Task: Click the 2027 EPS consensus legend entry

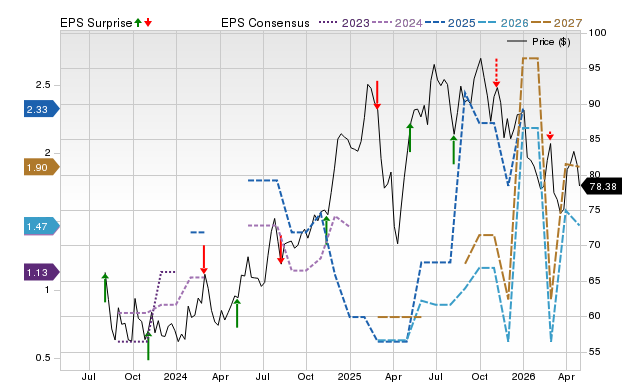Action: pyautogui.click(x=556, y=23)
